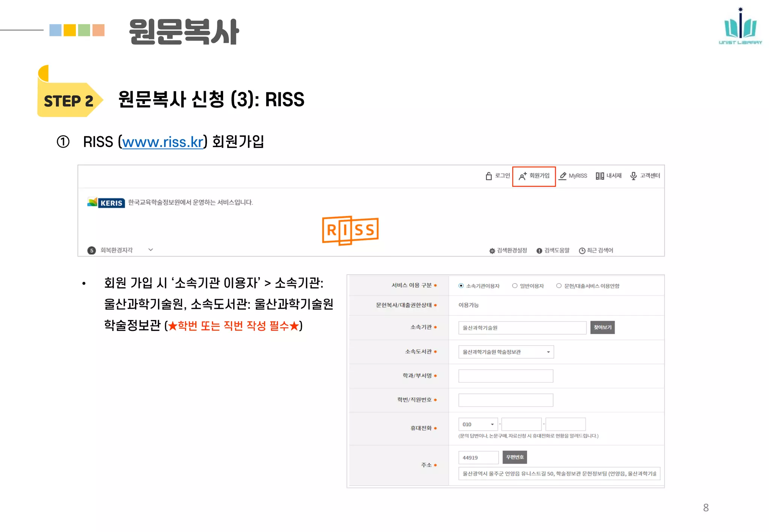This screenshot has height=532, width=769.
Task: Select 문헌/대출서비스 이용안함 radio option
Action: 559,286
